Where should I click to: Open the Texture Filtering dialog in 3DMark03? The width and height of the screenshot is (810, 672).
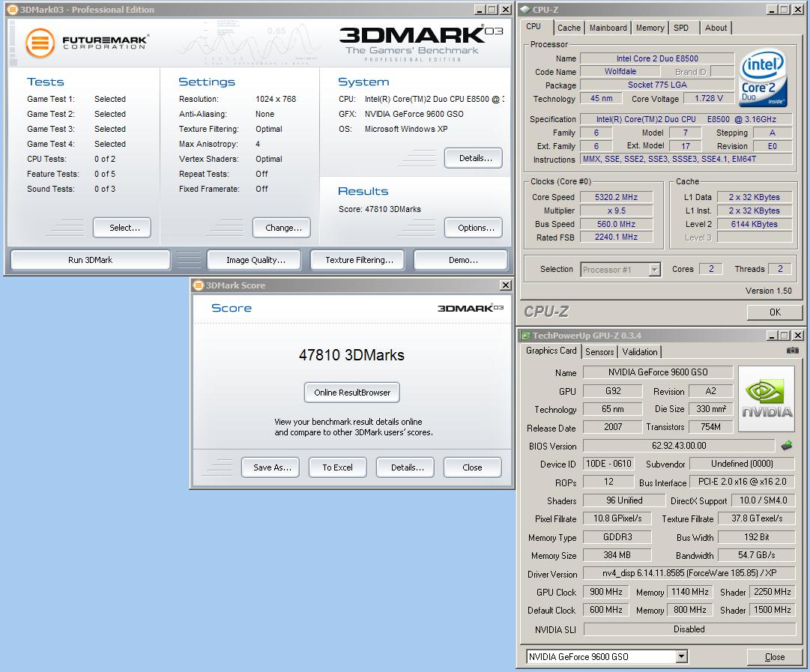pyautogui.click(x=359, y=260)
